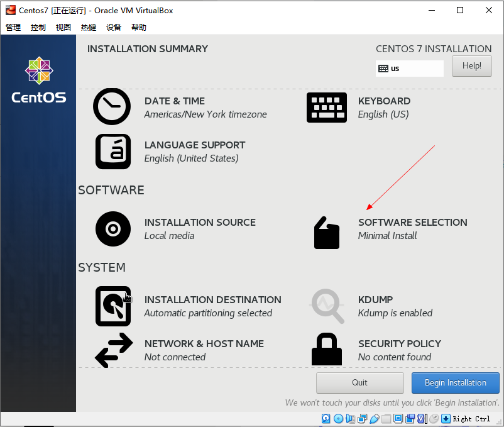
Task: Click 'Right Ctrl' host key text
Action: pyautogui.click(x=471, y=419)
